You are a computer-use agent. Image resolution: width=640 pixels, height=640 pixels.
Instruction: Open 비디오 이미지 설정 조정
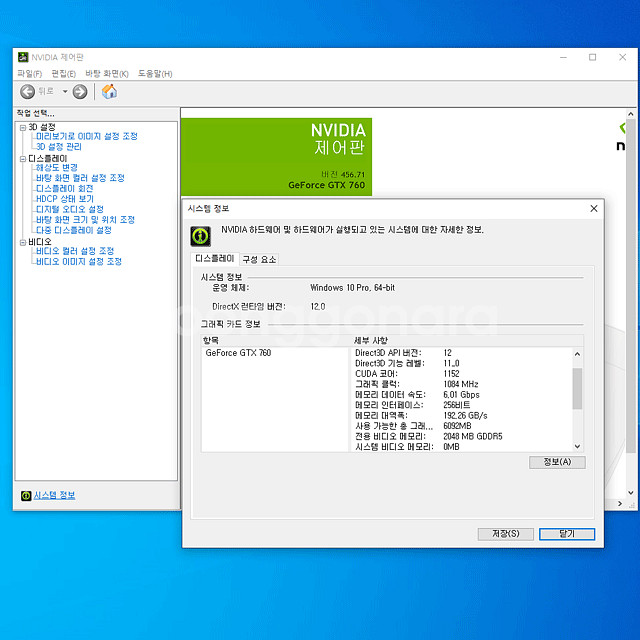(79, 262)
